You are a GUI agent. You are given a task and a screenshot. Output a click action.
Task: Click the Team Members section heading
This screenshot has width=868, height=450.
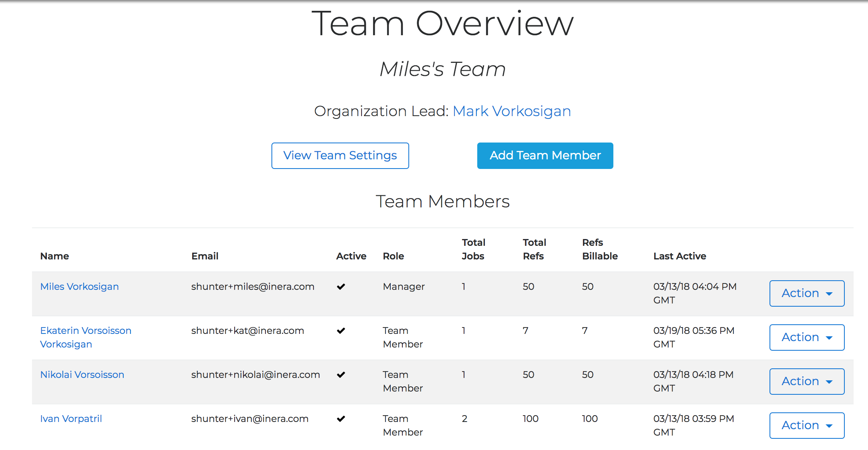pos(443,201)
